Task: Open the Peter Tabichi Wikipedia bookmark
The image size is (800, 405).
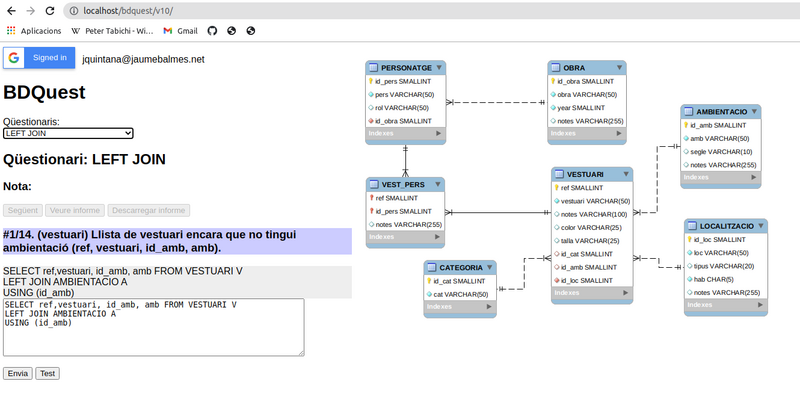Action: click(118, 31)
